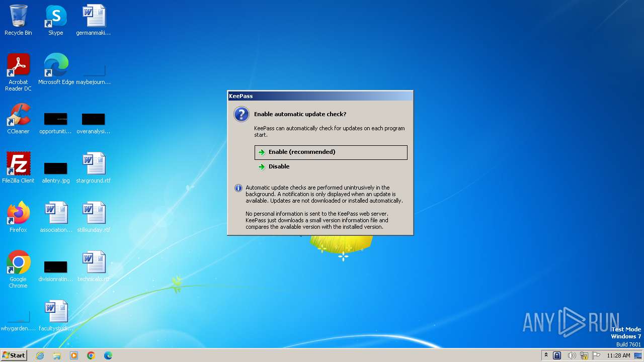
Task: Click the blue question mark dialog icon
Action: point(242,114)
